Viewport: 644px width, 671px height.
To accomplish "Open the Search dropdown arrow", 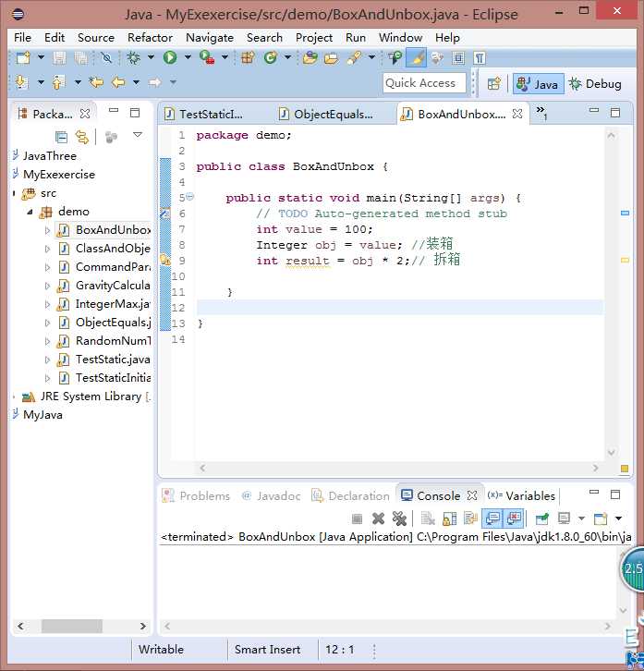I will tap(371, 57).
